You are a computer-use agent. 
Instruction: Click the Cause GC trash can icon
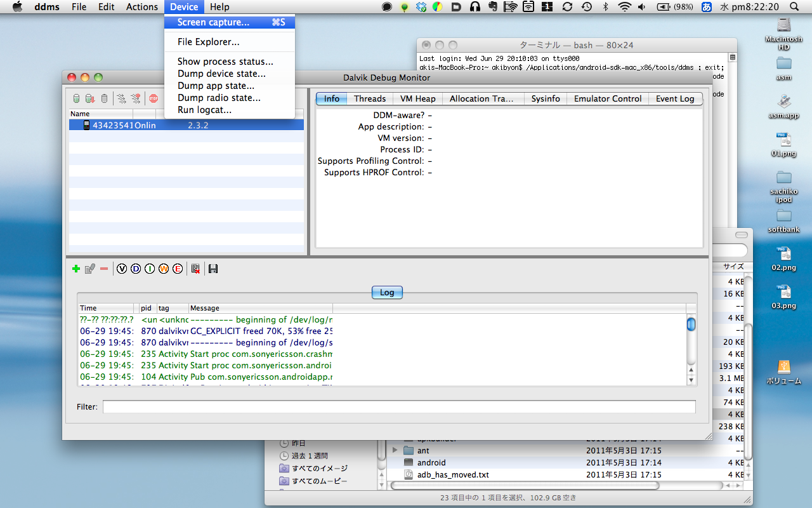point(104,98)
